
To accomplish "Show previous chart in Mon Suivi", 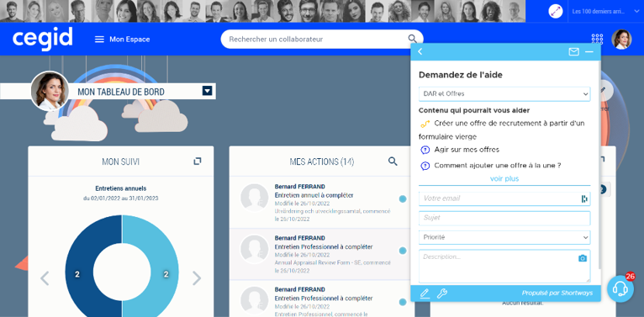I will (x=45, y=278).
